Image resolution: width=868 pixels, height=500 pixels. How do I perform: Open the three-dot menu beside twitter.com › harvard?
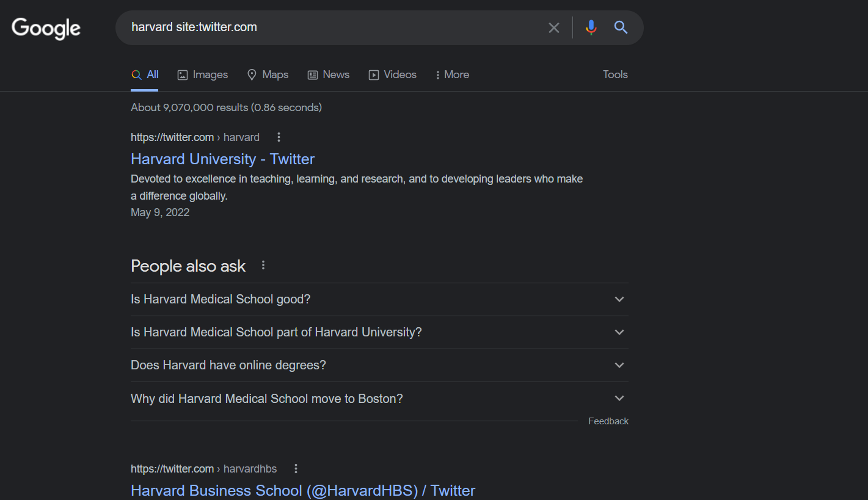pyautogui.click(x=279, y=137)
